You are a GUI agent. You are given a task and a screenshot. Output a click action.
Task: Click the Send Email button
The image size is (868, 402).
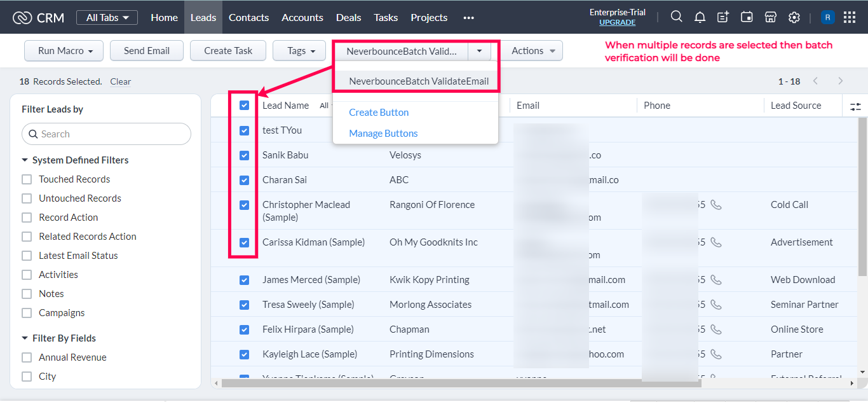tap(147, 51)
